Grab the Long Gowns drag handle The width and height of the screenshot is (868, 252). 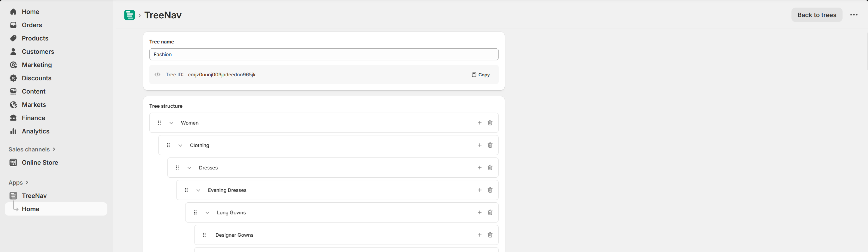coord(196,212)
